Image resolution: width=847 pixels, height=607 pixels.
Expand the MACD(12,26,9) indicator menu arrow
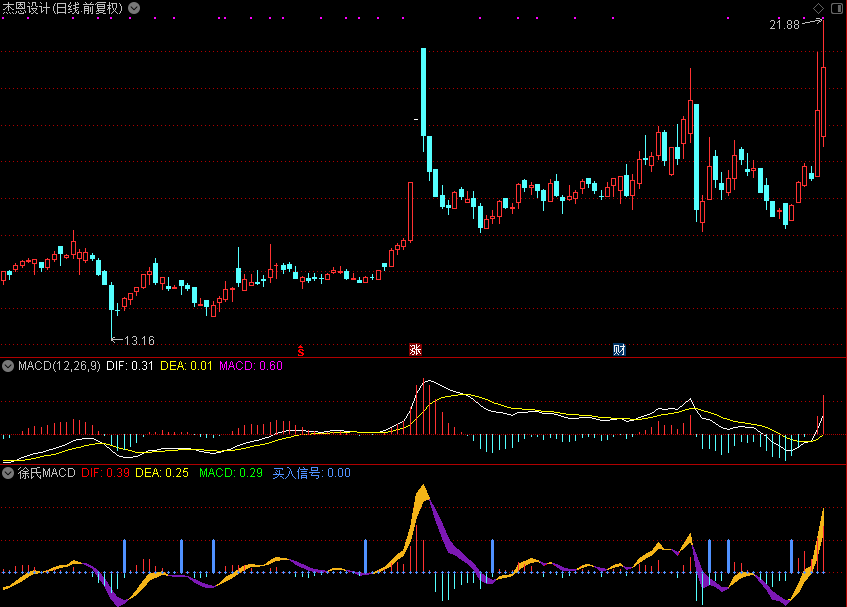coord(8,366)
